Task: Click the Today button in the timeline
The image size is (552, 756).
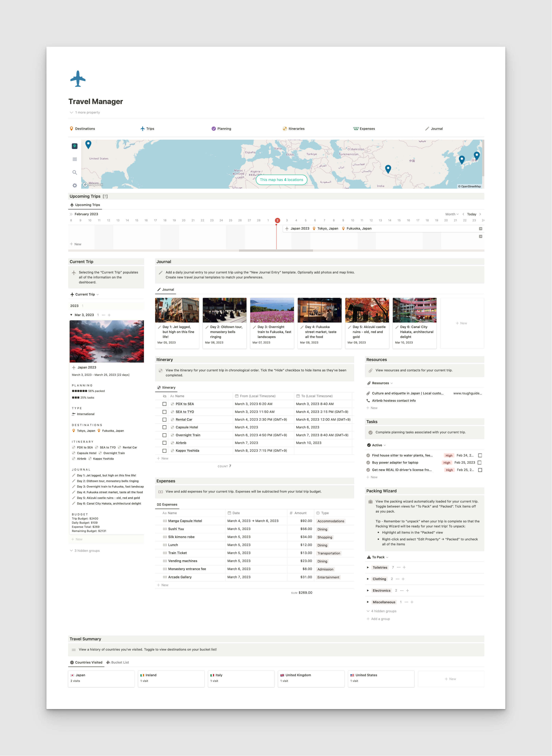Action: tap(471, 214)
